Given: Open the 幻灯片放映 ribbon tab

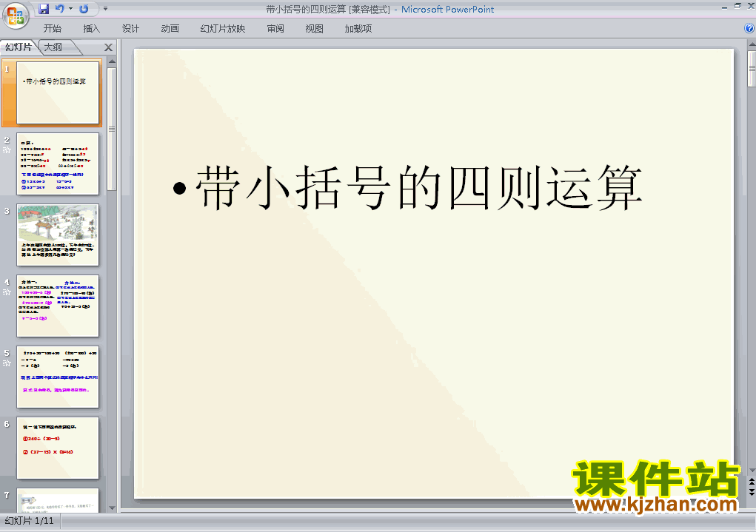Looking at the screenshot, I should point(223,29).
